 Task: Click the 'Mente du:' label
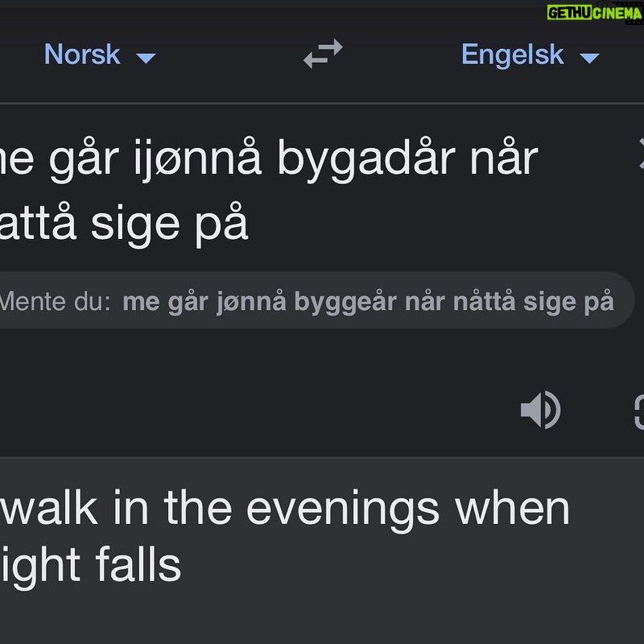click(x=55, y=302)
